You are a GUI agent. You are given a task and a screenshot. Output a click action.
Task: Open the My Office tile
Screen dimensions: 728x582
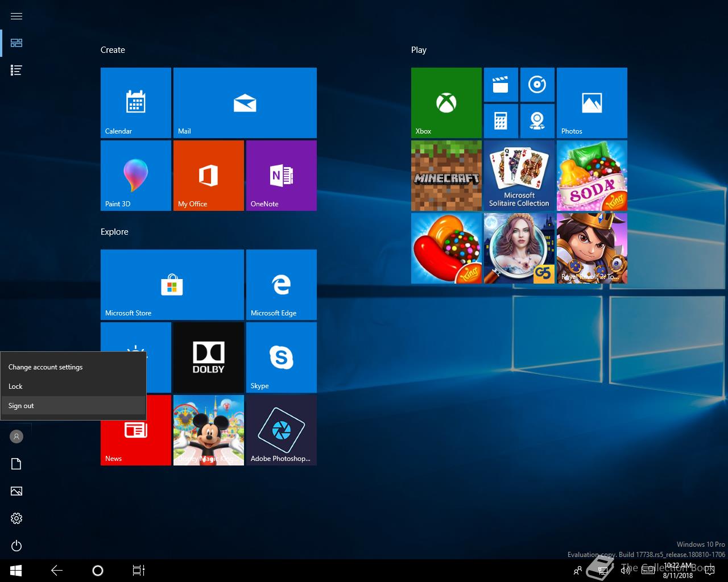coord(209,176)
